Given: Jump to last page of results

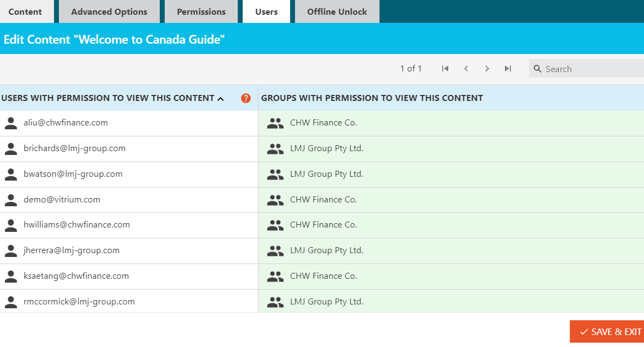Looking at the screenshot, I should point(508,69).
